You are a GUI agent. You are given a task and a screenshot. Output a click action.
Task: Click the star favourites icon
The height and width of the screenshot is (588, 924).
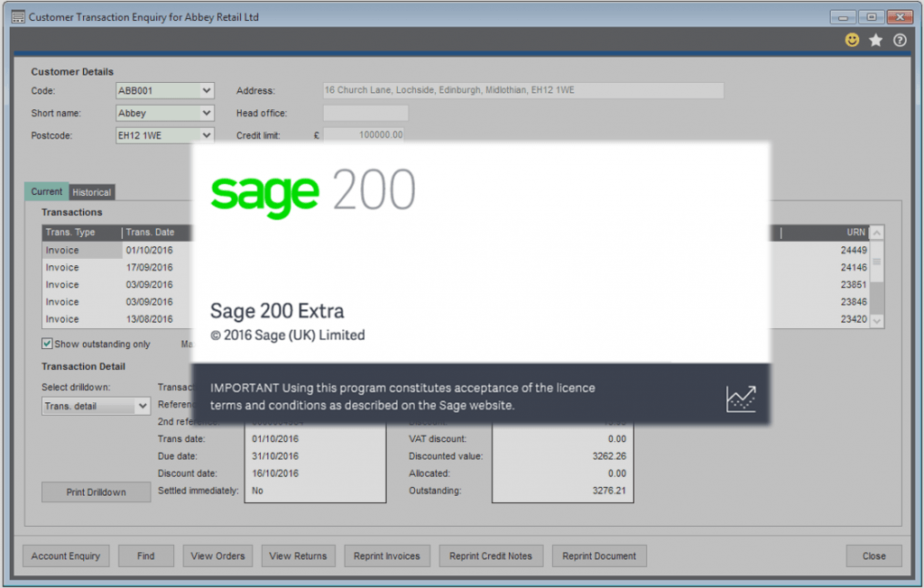(x=875, y=40)
